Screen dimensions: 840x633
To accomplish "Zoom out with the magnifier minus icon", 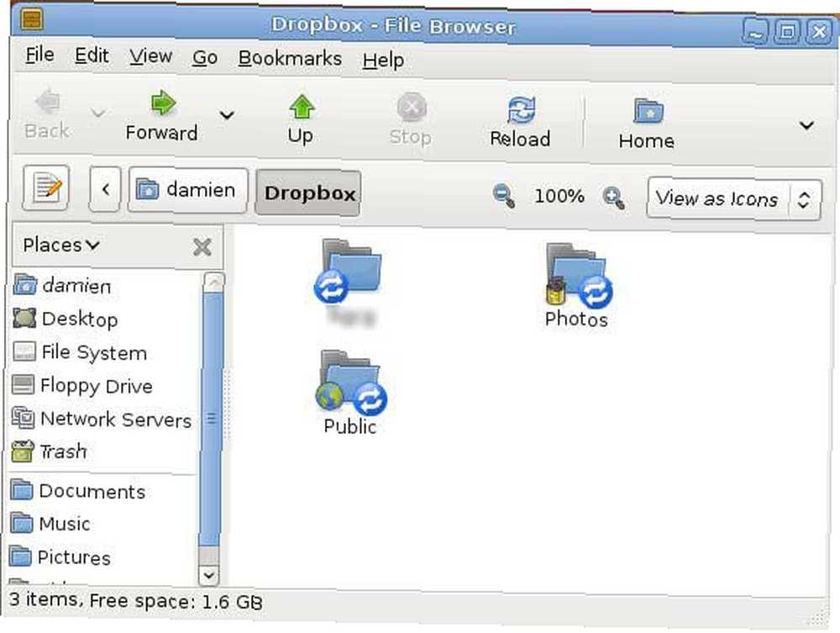I will (x=503, y=195).
